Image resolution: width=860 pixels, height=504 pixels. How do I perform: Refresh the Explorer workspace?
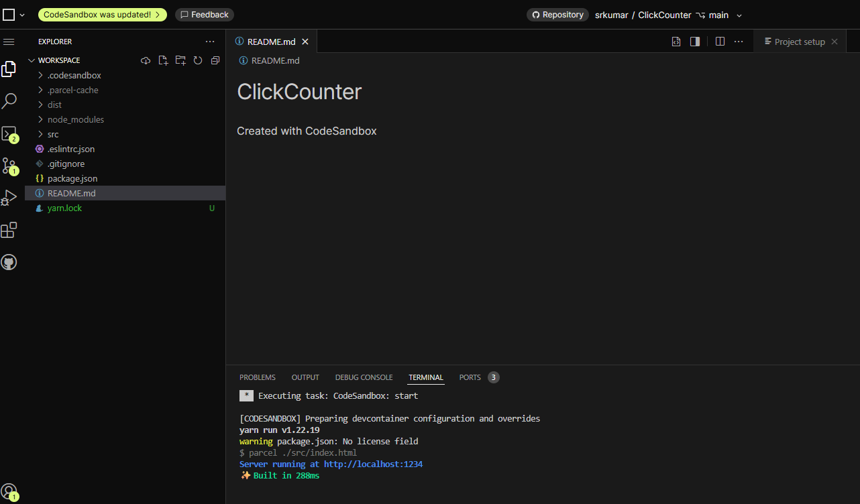coord(198,60)
